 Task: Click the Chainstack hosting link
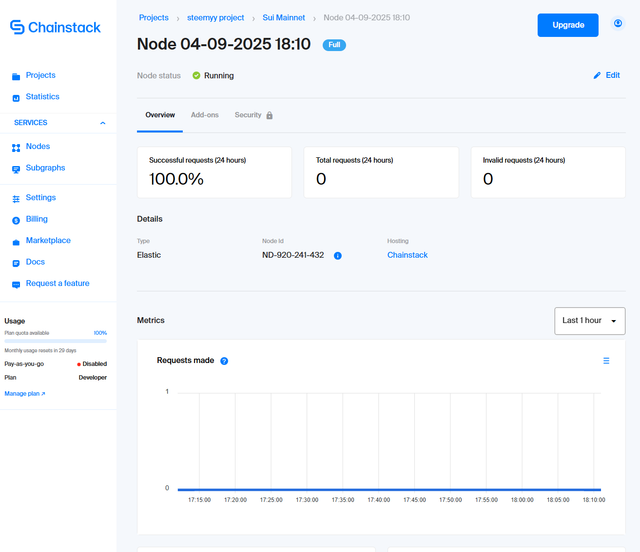407,255
